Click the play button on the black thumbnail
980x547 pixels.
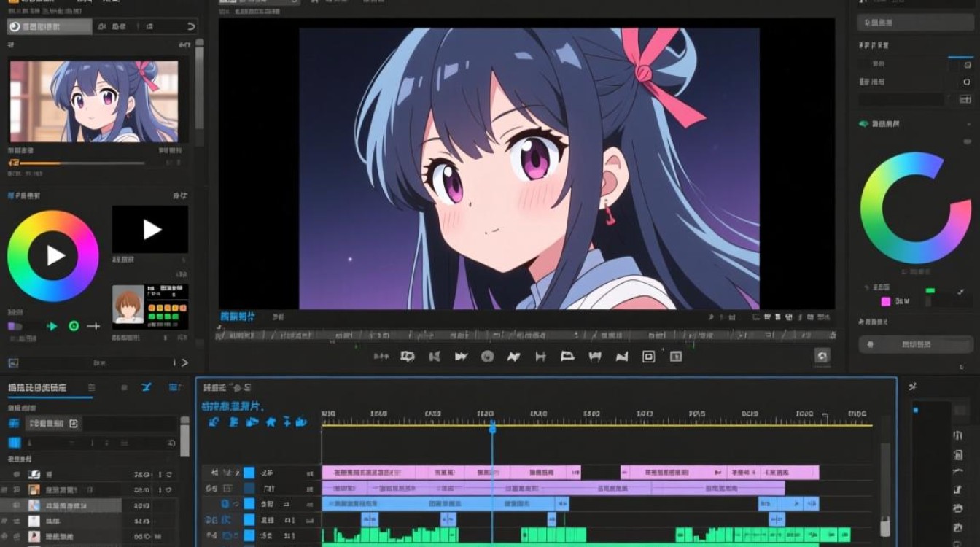coord(150,230)
